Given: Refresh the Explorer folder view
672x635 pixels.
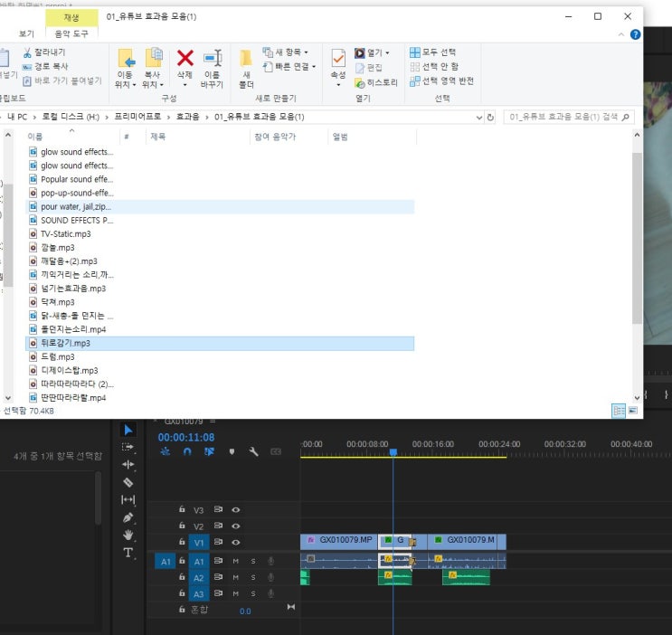Looking at the screenshot, I should click(490, 117).
